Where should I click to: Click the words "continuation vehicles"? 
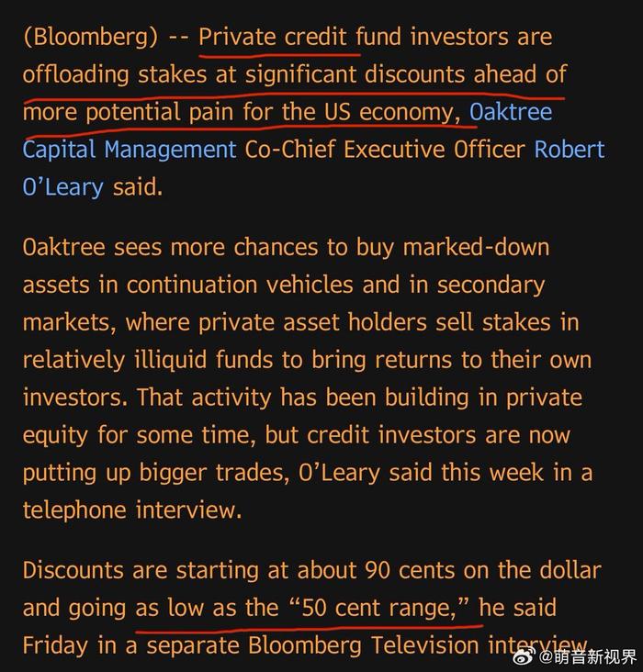pyautogui.click(x=240, y=285)
